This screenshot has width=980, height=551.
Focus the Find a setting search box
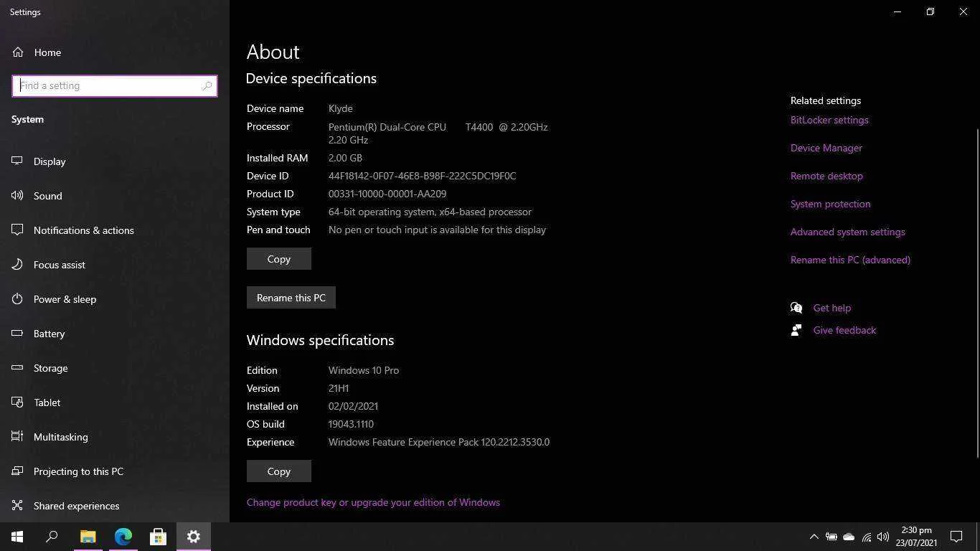(115, 86)
